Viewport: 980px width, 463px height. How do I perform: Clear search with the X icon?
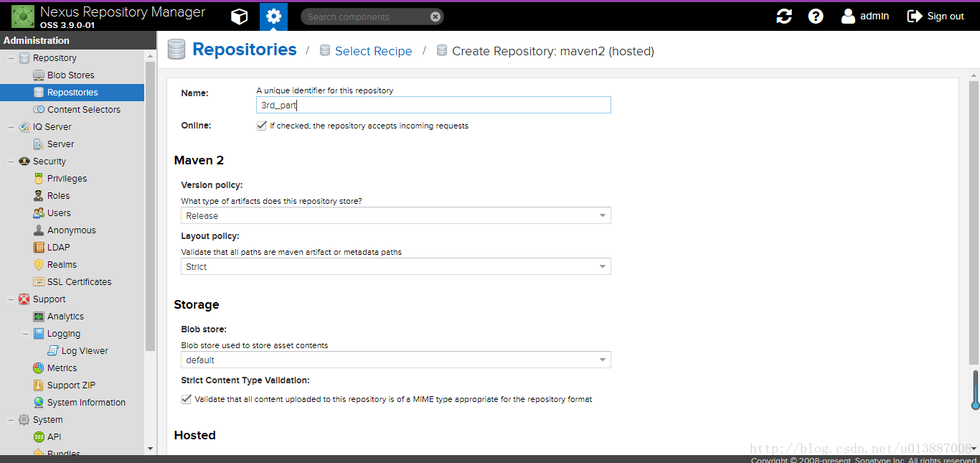[435, 17]
